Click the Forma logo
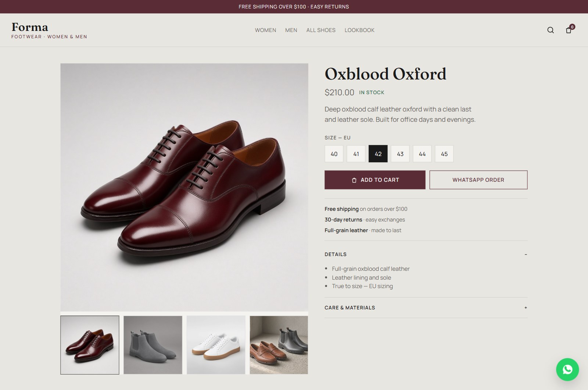588x390 pixels. point(30,27)
